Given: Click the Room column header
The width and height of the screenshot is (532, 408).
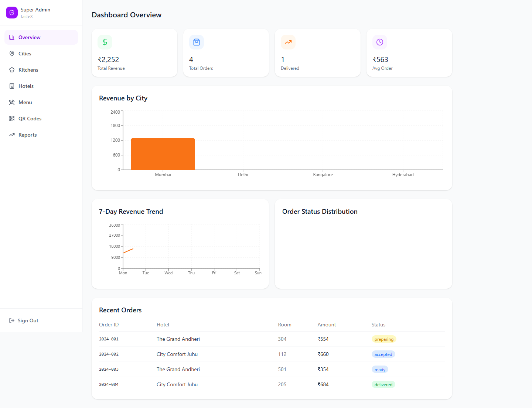Looking at the screenshot, I should [x=285, y=325].
